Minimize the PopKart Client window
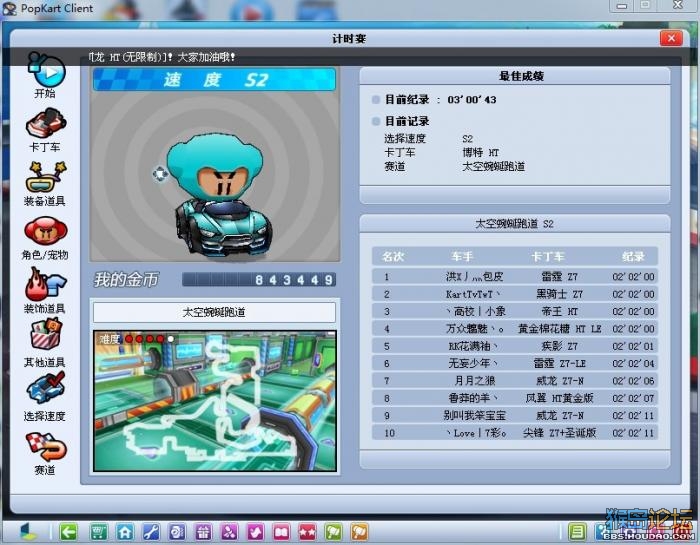 pos(622,6)
